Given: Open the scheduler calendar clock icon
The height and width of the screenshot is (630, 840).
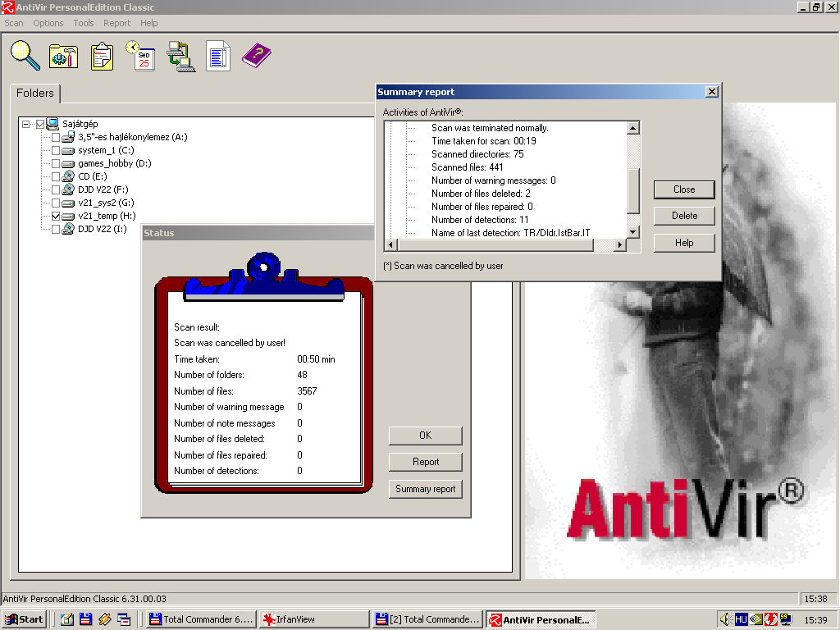Looking at the screenshot, I should [x=140, y=56].
